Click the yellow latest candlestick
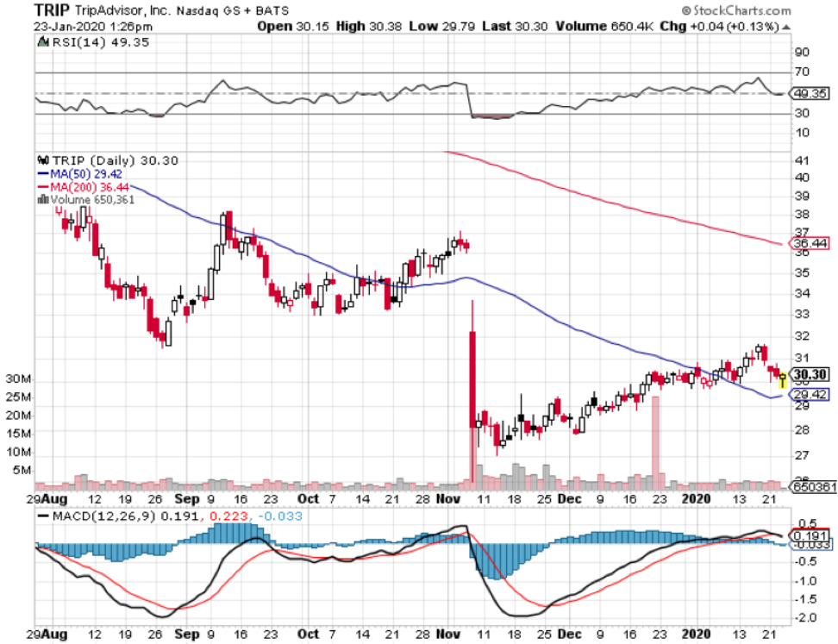Viewport: 838px width, 644px height. tap(782, 379)
